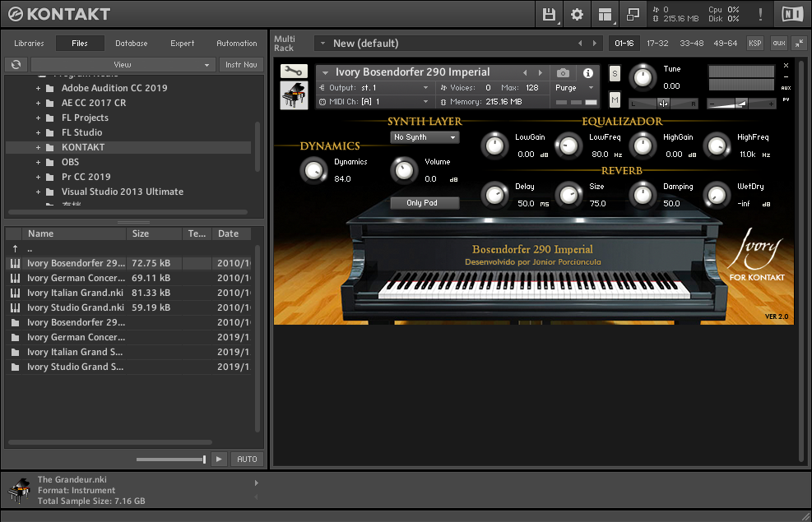The width and height of the screenshot is (812, 522).
Task: Click the exclamation panic icon
Action: (x=760, y=14)
